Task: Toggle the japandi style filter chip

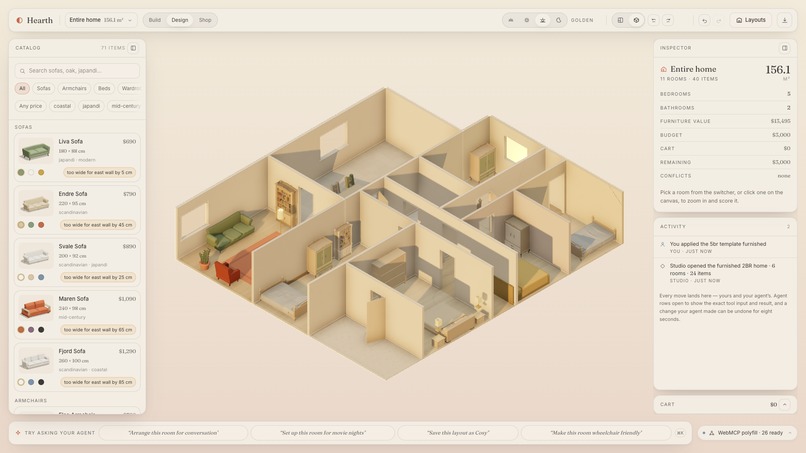Action: (x=91, y=106)
